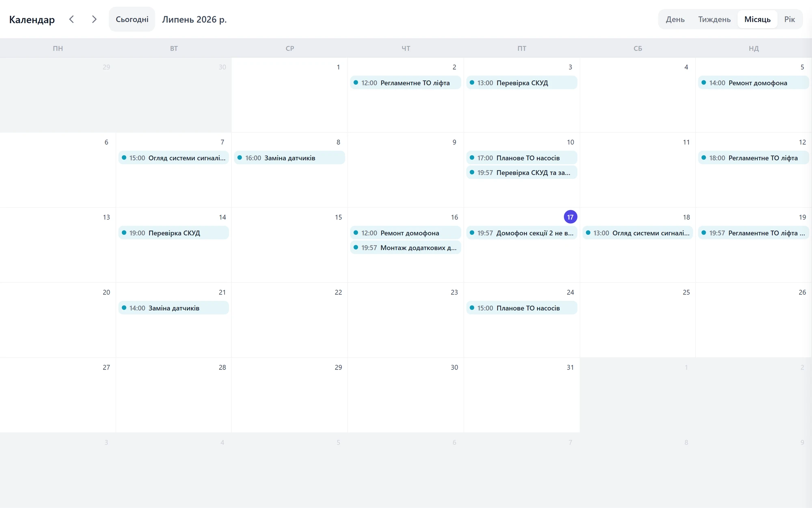Viewport: 812px width, 508px height.
Task: Open the 19:57 Домофон секції 2 event
Action: click(522, 233)
